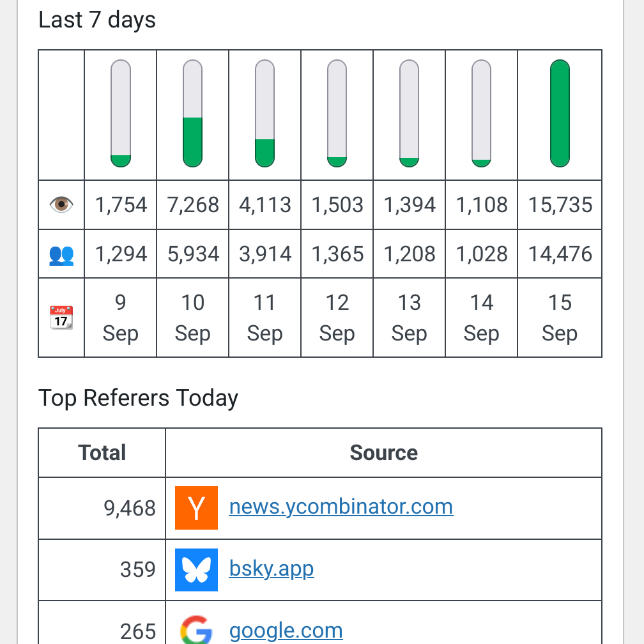Click the 15 Sep full green bar
The image size is (644, 644).
click(x=560, y=114)
